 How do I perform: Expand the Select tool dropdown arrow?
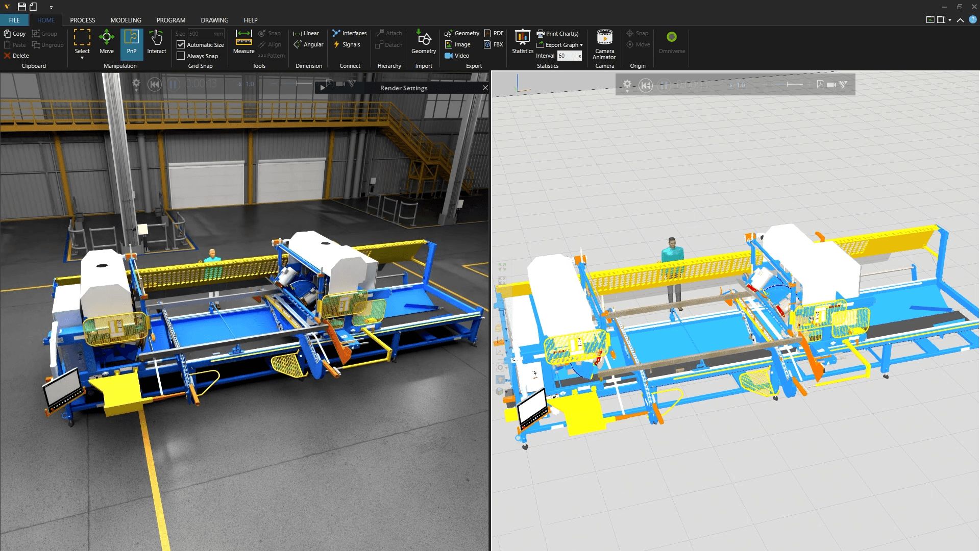coord(82,58)
